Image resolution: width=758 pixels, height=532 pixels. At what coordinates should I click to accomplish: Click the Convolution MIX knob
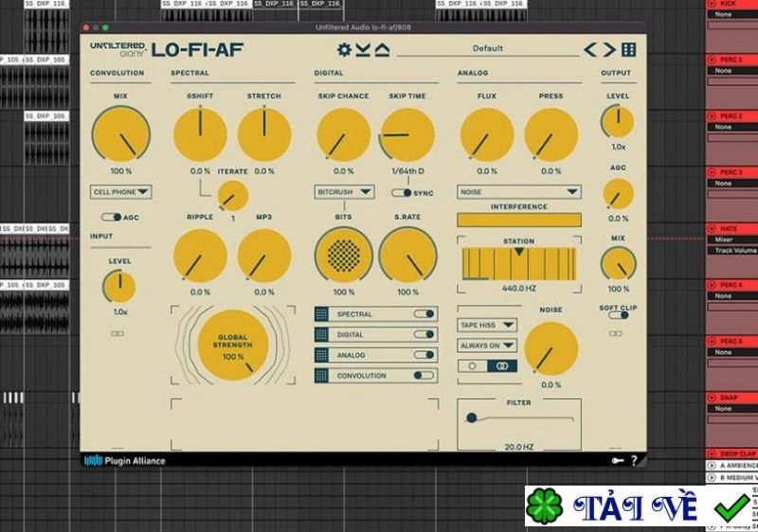coord(121,134)
